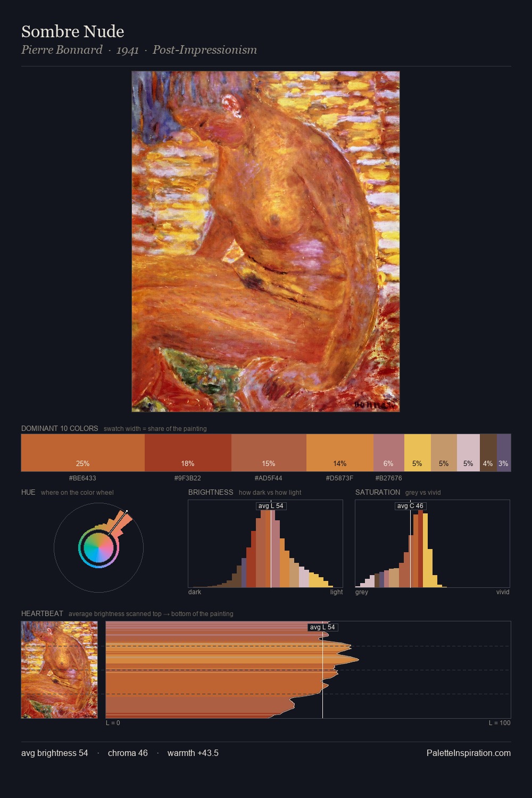Open the main Sombre Nude painting image
Viewport: 532px width, 798px height.
coord(265,242)
